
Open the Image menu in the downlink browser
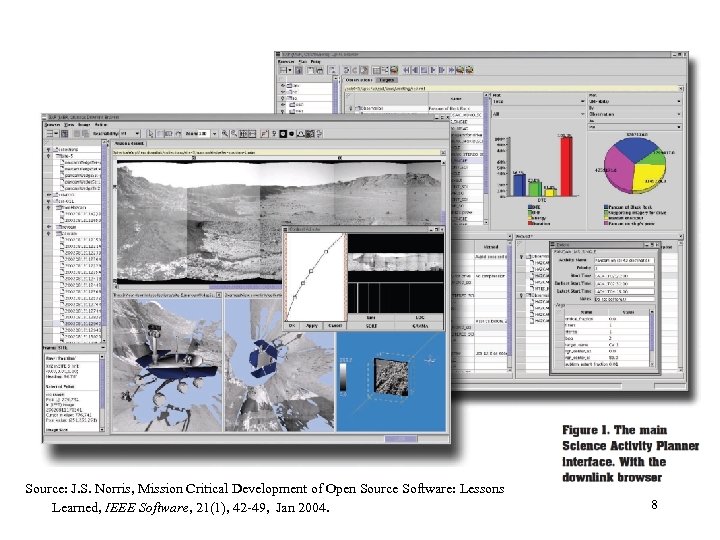pyautogui.click(x=84, y=124)
